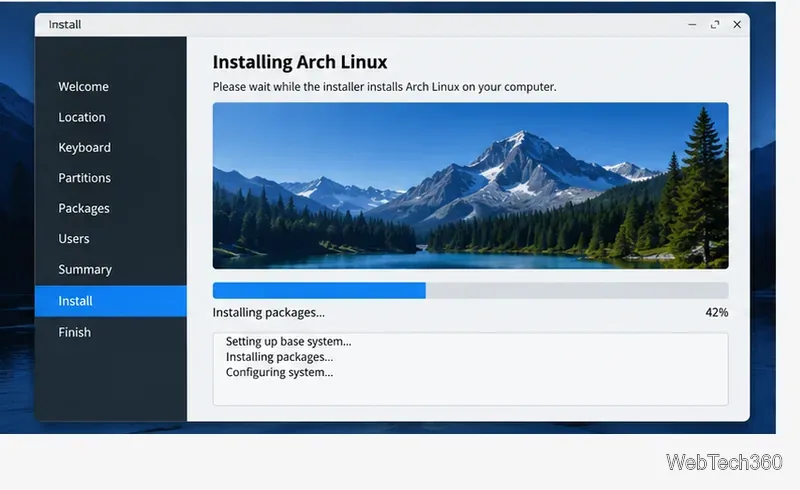The image size is (800, 490).
Task: Click the mountain lake slideshow image
Action: click(x=470, y=186)
